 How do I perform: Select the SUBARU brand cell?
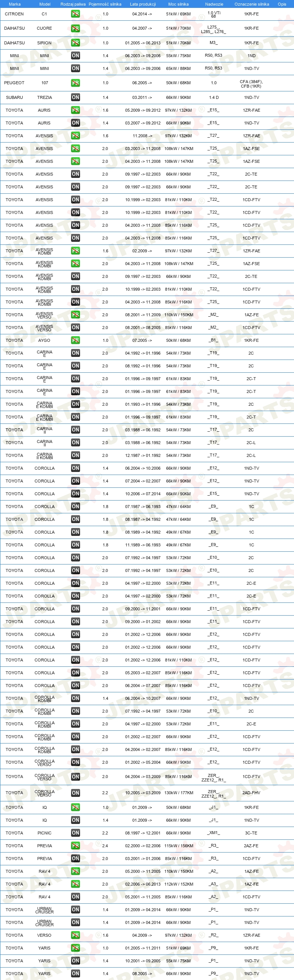click(14, 97)
